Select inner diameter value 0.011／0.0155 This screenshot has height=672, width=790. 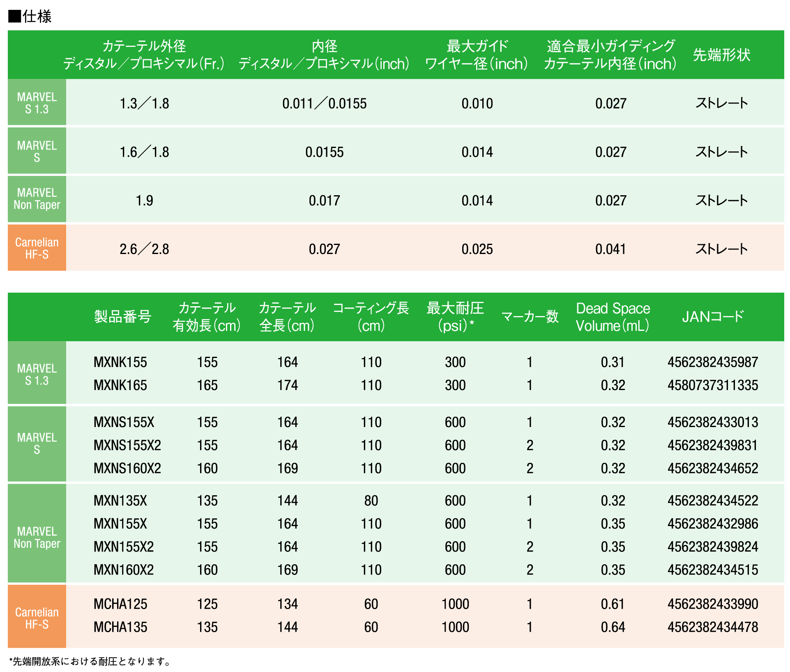(324, 104)
